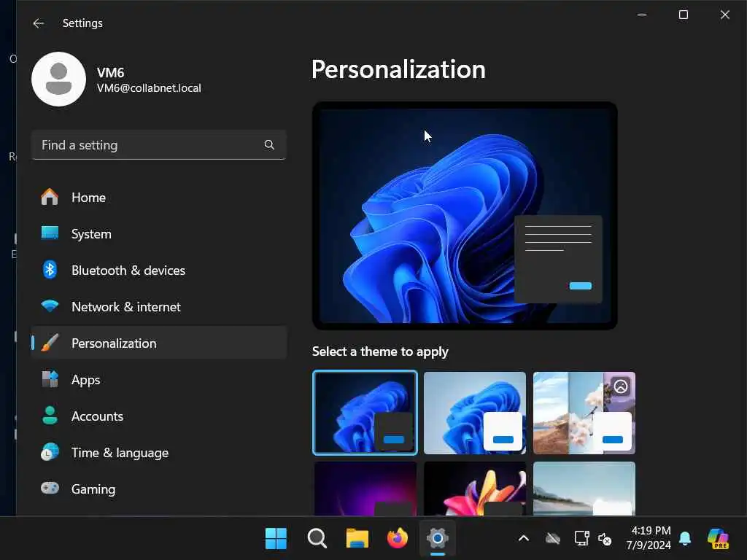This screenshot has width=747, height=560.
Task: Apply the colorful Captured Motion petals theme
Action: pos(474,488)
